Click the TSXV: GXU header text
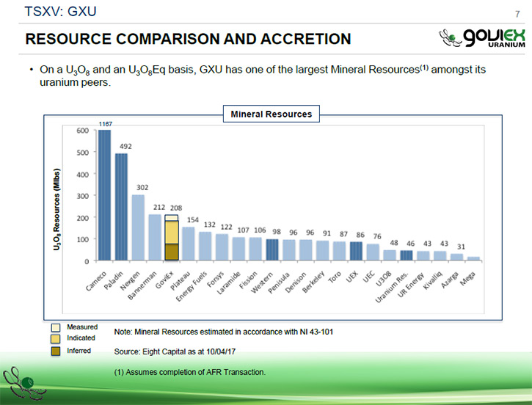The image size is (532, 405). (60, 12)
